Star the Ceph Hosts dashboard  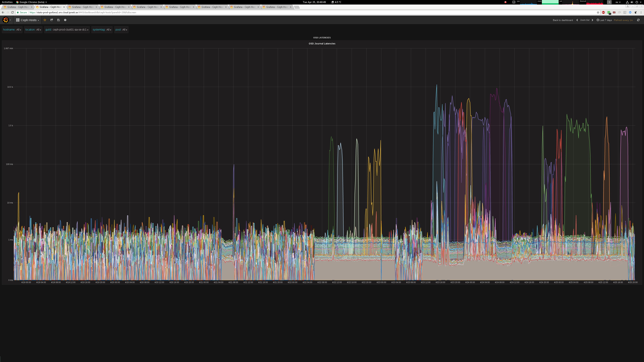(45, 20)
